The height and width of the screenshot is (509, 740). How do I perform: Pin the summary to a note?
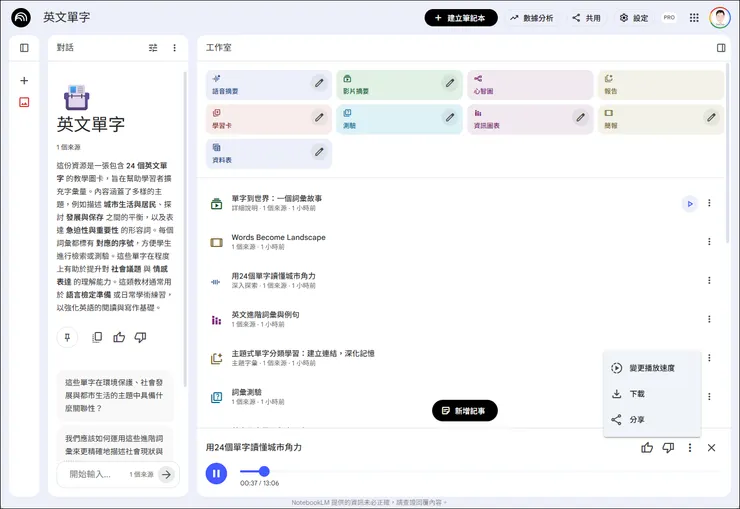(67, 337)
